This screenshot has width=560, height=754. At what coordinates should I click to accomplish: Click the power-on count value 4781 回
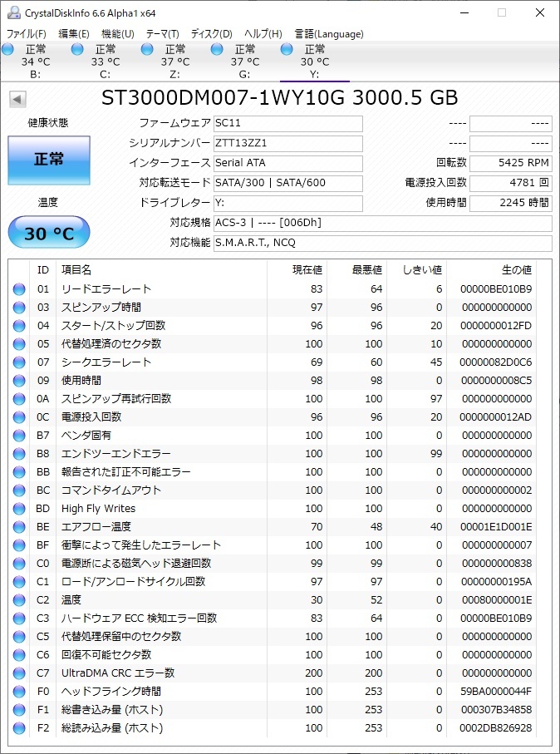click(x=510, y=183)
